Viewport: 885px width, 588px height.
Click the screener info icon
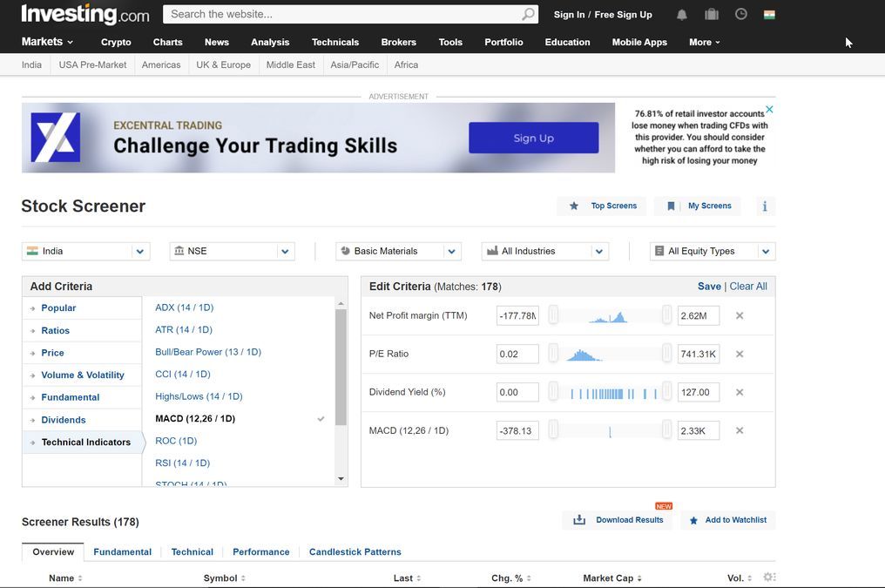coord(765,206)
